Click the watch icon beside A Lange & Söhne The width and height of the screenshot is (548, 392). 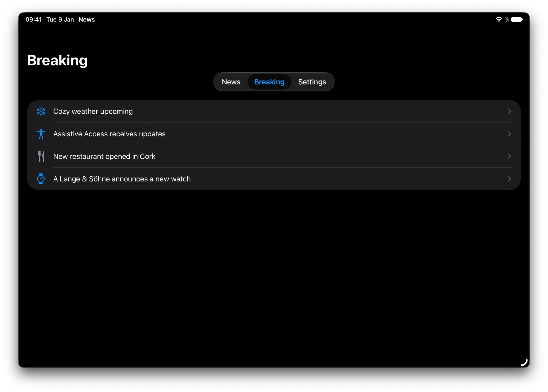pos(41,179)
